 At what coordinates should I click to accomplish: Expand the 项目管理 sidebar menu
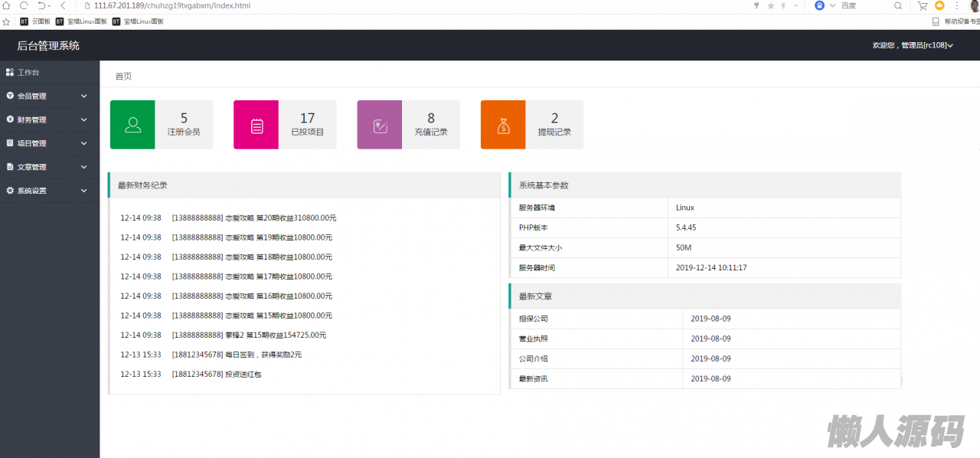click(50, 143)
